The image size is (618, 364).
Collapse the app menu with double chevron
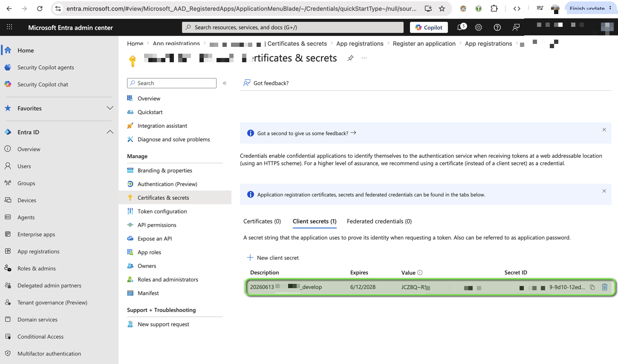point(225,83)
